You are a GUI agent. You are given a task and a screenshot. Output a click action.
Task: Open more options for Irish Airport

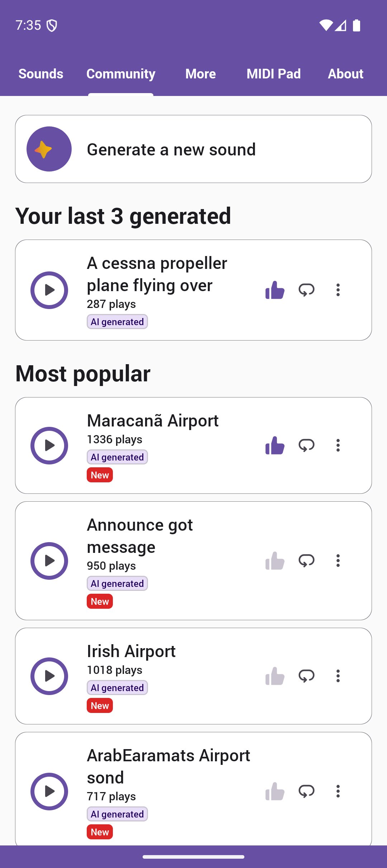338,676
